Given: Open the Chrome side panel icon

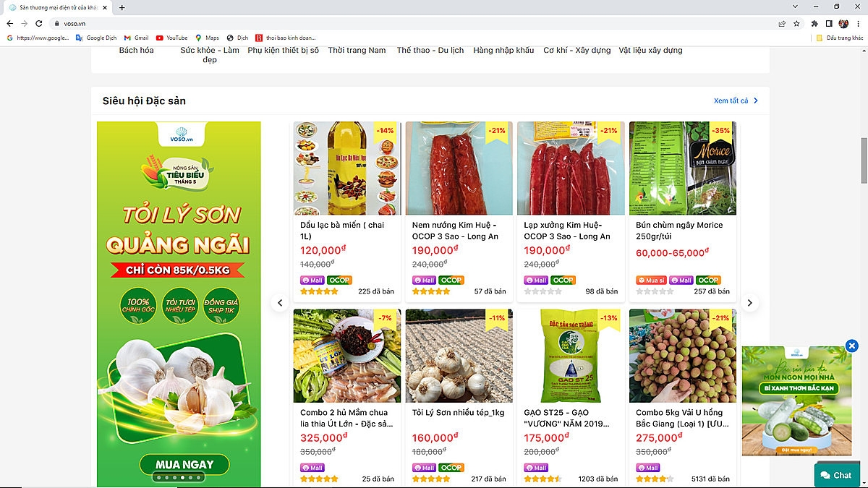Looking at the screenshot, I should 829,23.
